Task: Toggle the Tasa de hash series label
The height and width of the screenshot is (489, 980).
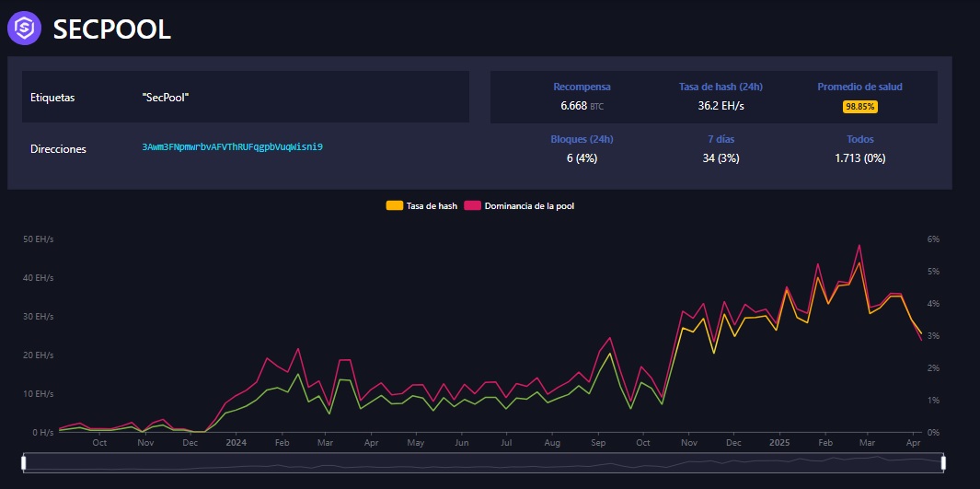Action: click(432, 205)
